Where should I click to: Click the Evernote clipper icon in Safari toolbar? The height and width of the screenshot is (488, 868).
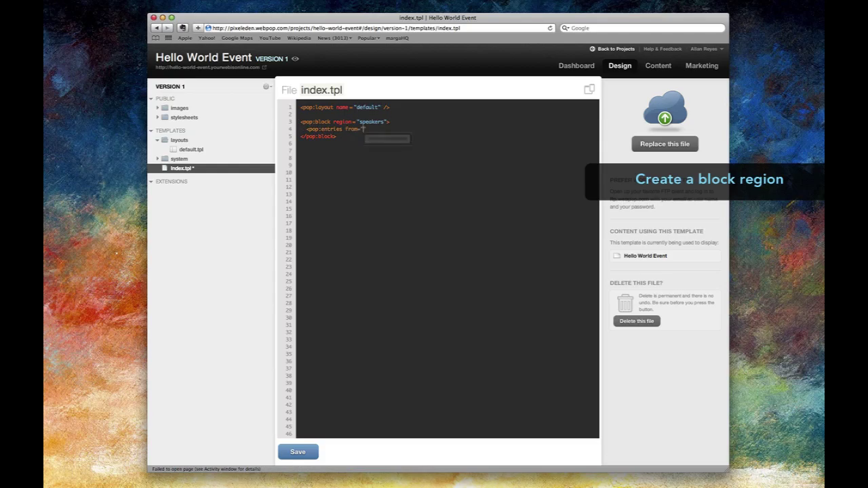182,28
